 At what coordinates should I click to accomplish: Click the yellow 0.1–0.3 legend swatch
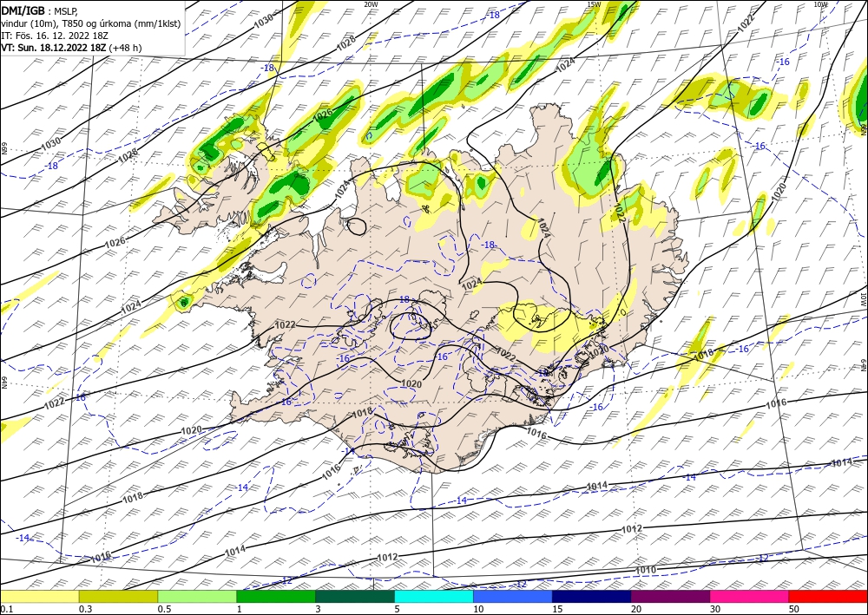click(x=39, y=596)
